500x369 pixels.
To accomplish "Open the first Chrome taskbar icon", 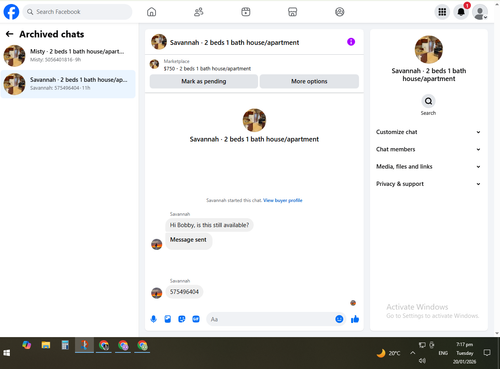I will [x=104, y=345].
